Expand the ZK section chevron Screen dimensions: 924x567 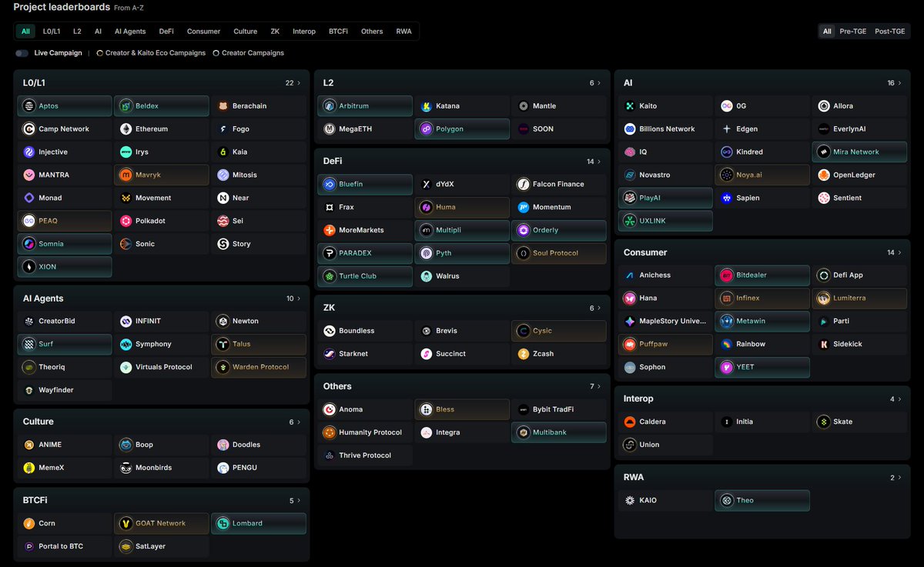599,308
